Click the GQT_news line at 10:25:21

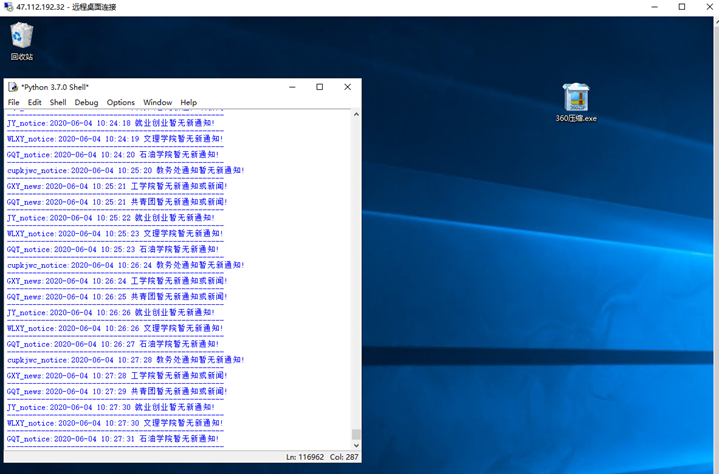[117, 202]
